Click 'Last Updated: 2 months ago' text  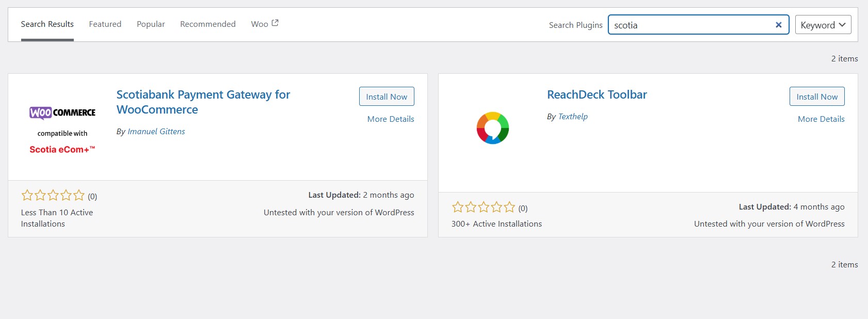(361, 195)
